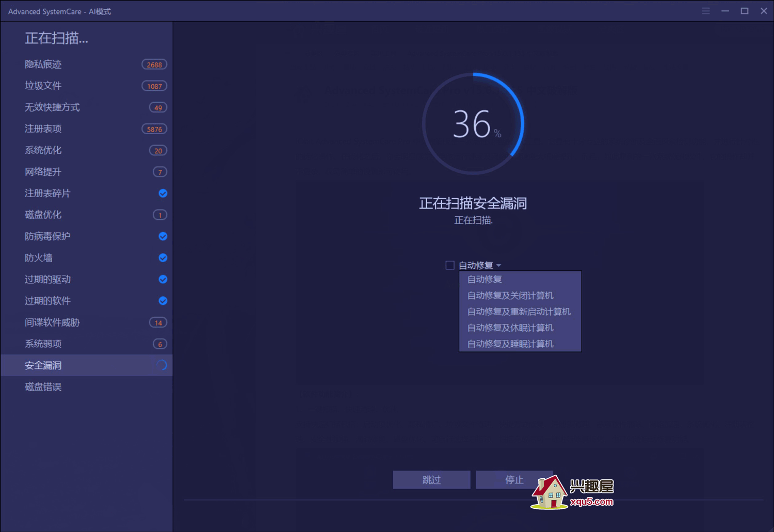Viewport: 774px width, 532px height.
Task: Choose 自动修复及重新启动计算机 option
Action: tap(520, 312)
